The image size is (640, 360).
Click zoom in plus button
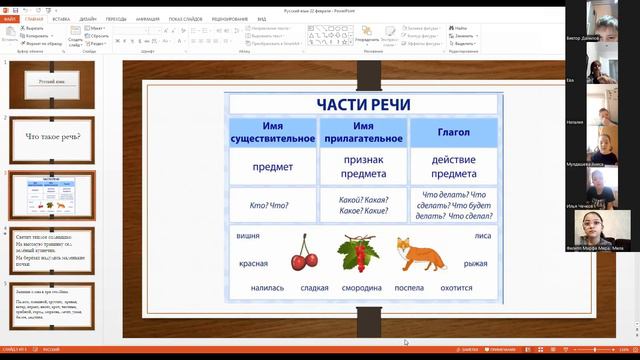(613, 350)
